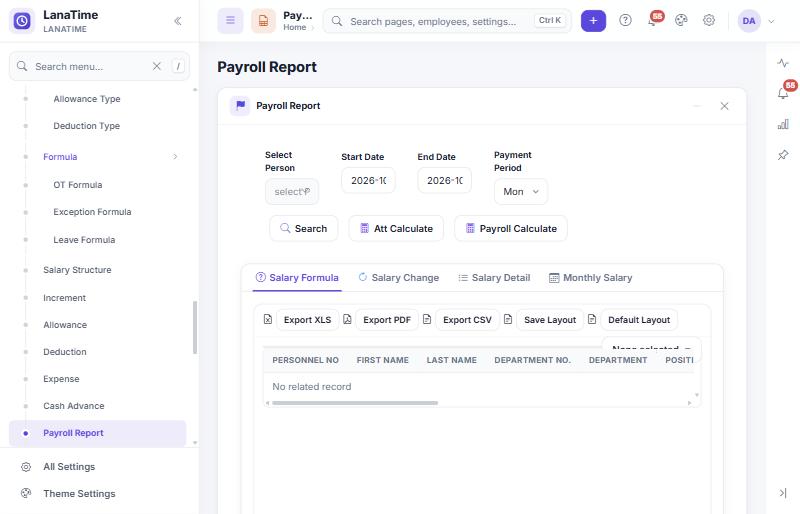Click Home breadcrumb link
This screenshot has width=800, height=514.
point(294,27)
